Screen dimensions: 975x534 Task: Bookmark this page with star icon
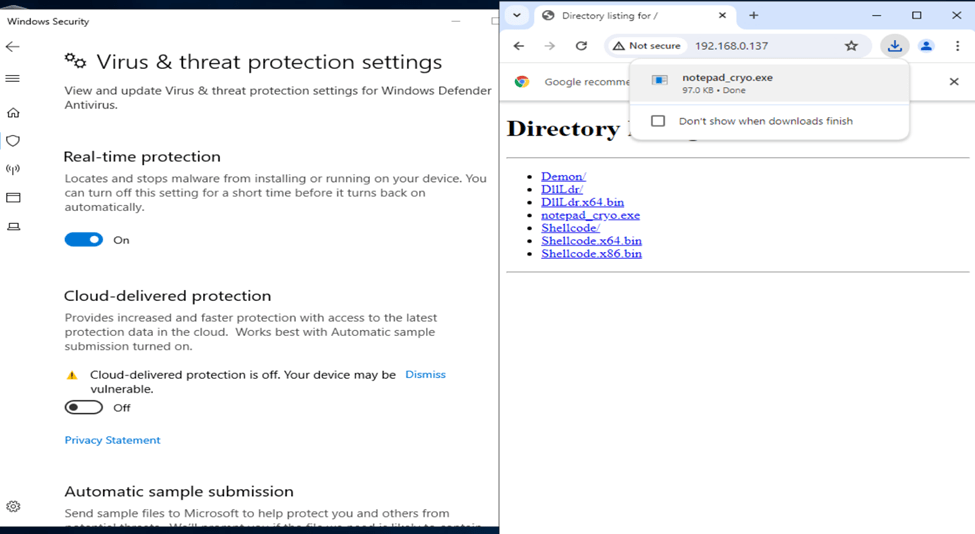pyautogui.click(x=851, y=46)
